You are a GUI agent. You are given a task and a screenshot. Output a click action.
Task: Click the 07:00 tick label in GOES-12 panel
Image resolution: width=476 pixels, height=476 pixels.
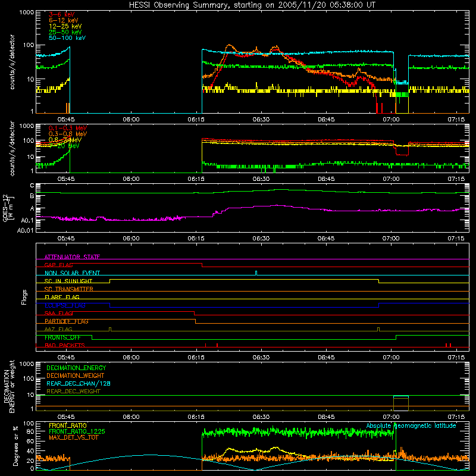[x=391, y=239]
